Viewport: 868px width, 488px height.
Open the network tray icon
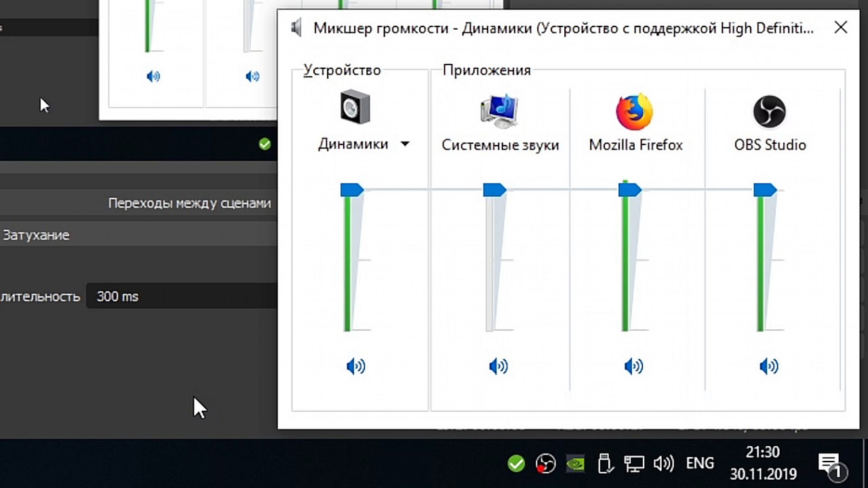click(x=634, y=464)
